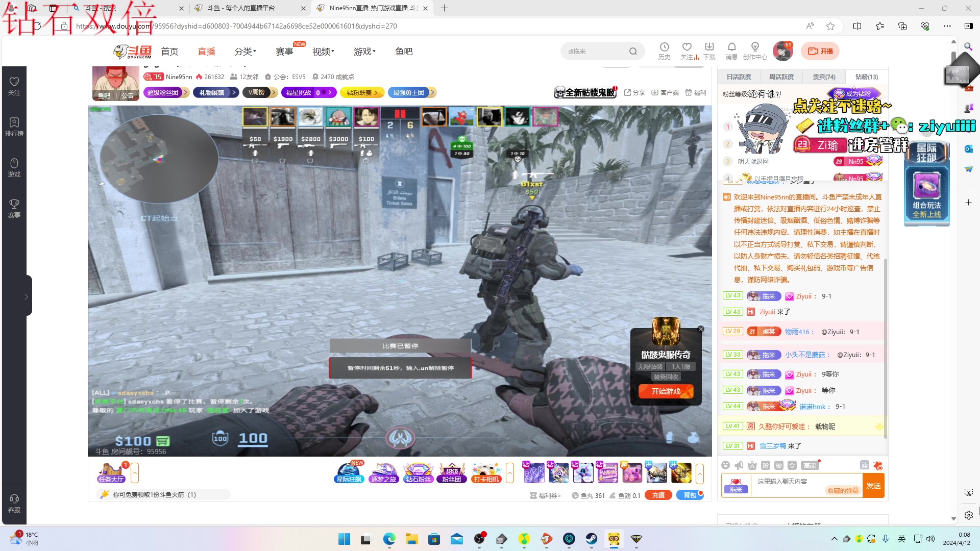Open the 鱼吧 navigation item
Viewport: 980px width, 551px height.
tap(404, 52)
